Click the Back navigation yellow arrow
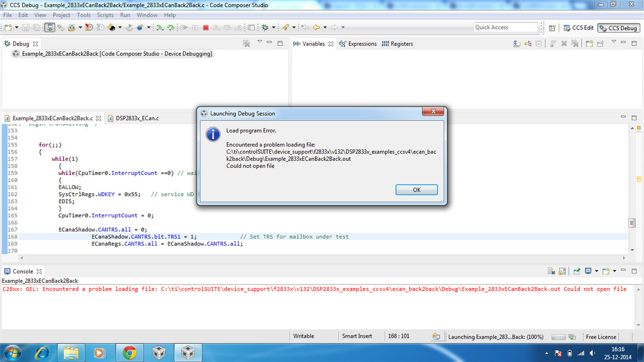This screenshot has width=644, height=362. tap(316, 27)
